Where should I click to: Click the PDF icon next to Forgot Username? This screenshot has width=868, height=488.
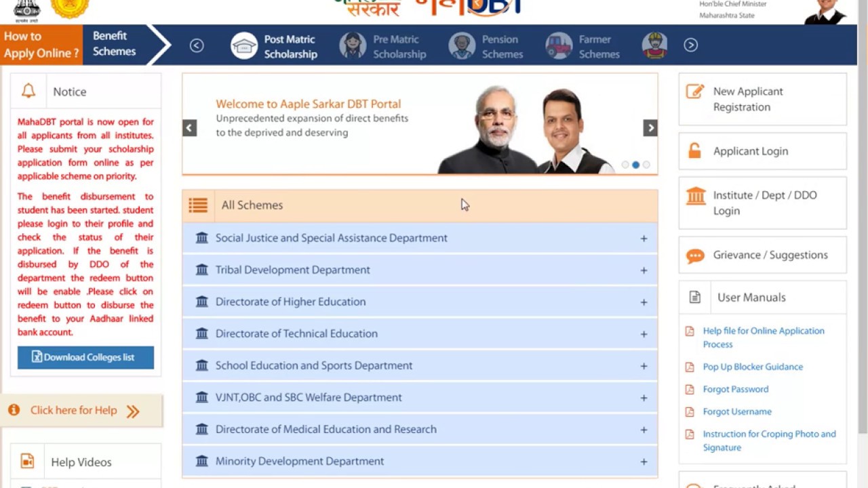point(690,411)
